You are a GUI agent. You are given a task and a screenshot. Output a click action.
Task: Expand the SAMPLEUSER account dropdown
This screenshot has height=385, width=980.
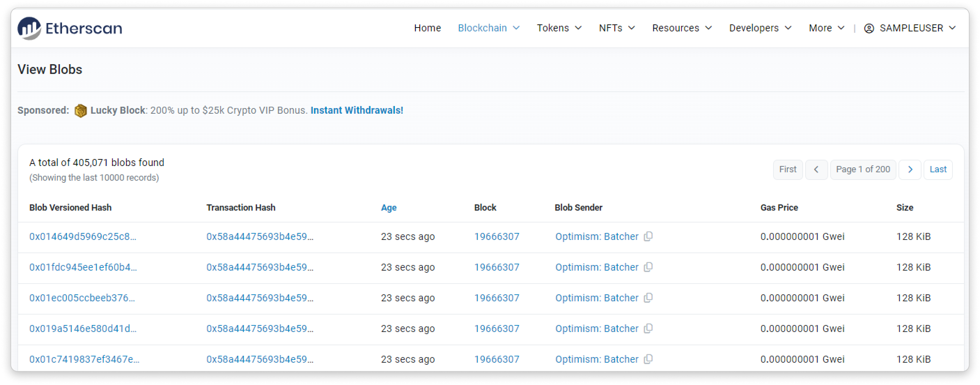[910, 28]
